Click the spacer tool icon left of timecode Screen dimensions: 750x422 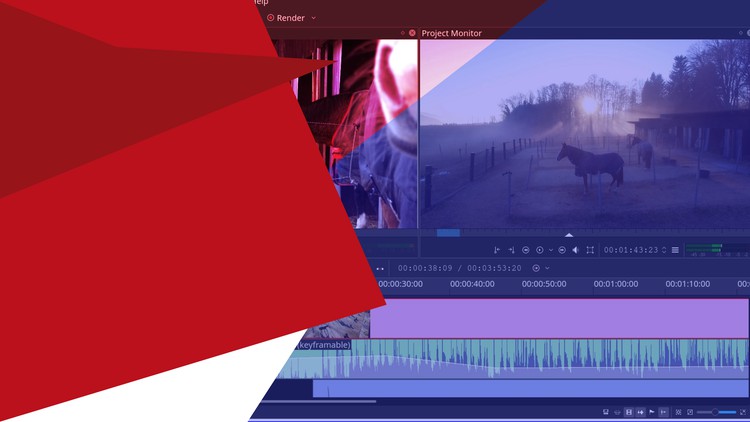pos(380,269)
